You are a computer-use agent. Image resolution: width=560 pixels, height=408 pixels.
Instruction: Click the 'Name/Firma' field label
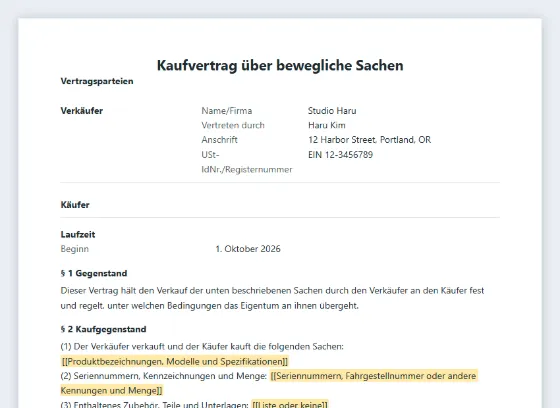click(x=227, y=111)
